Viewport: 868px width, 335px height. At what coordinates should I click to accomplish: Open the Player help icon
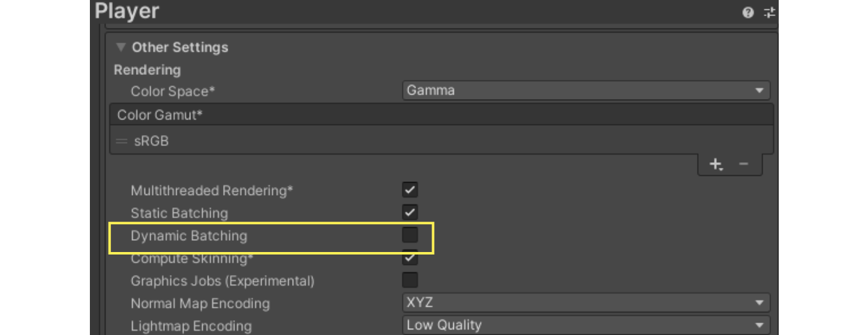coord(748,12)
